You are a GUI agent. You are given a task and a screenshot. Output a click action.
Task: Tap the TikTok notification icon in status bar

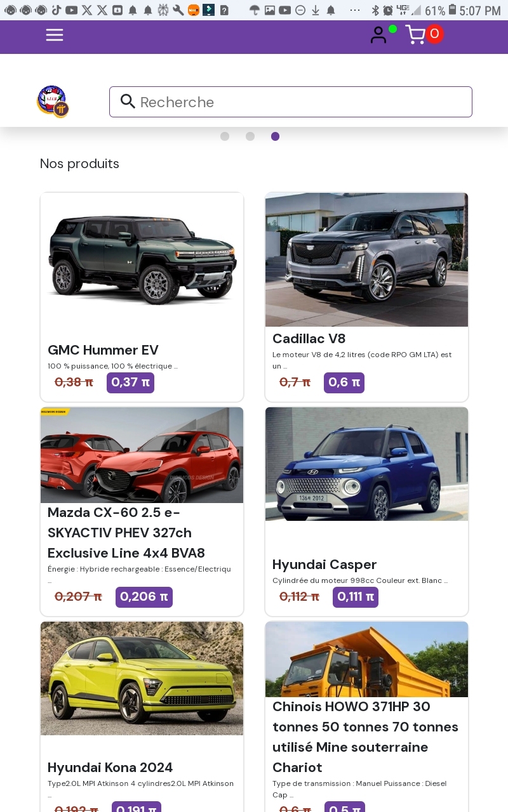click(57, 10)
